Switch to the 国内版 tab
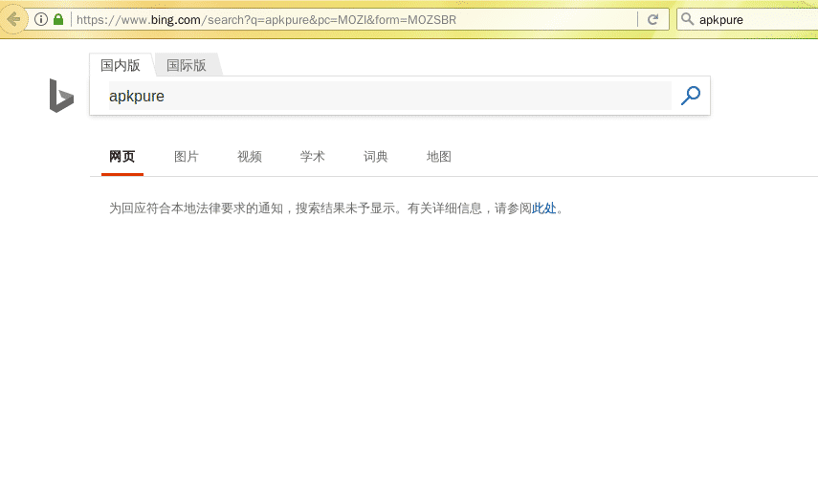This screenshot has height=504, width=818. 121,65
